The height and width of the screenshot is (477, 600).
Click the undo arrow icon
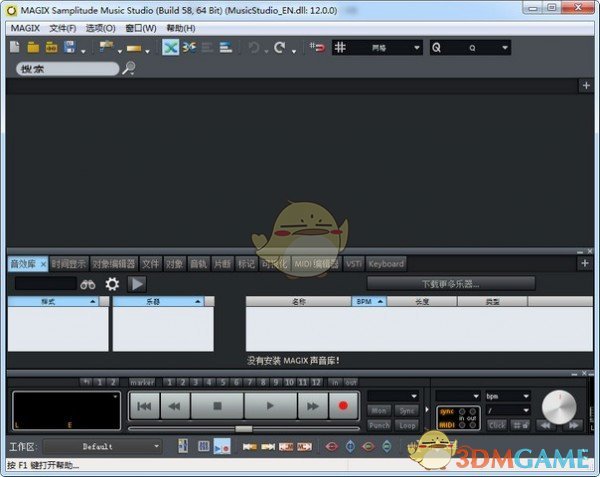tap(254, 48)
